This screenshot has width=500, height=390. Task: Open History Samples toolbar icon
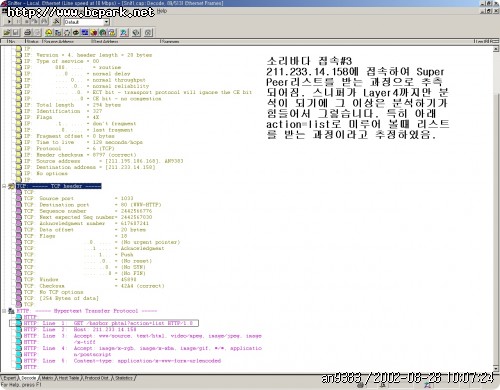pos(85,32)
